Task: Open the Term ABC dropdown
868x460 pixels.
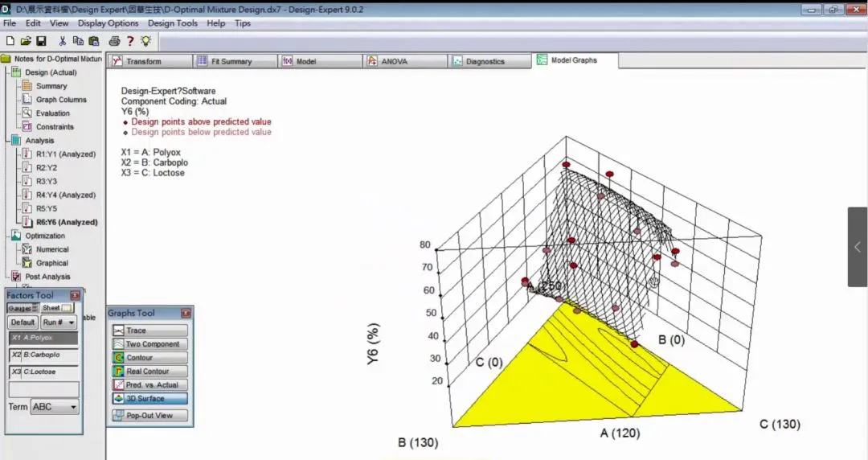Action: click(55, 407)
